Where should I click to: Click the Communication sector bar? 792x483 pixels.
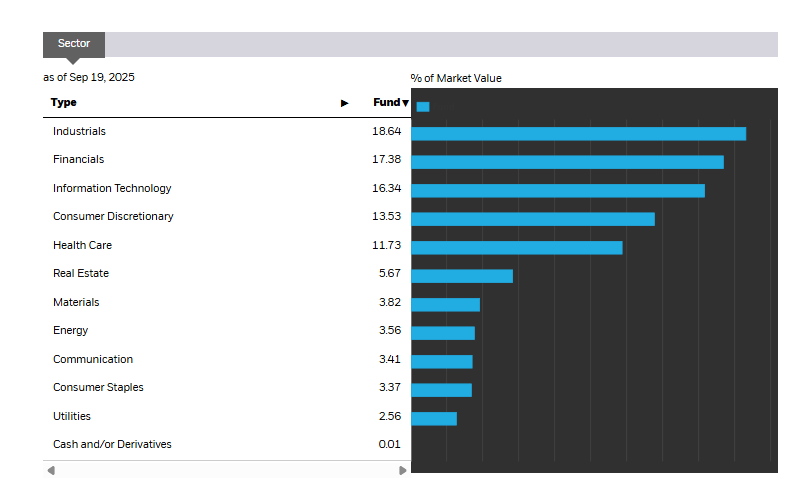click(441, 361)
